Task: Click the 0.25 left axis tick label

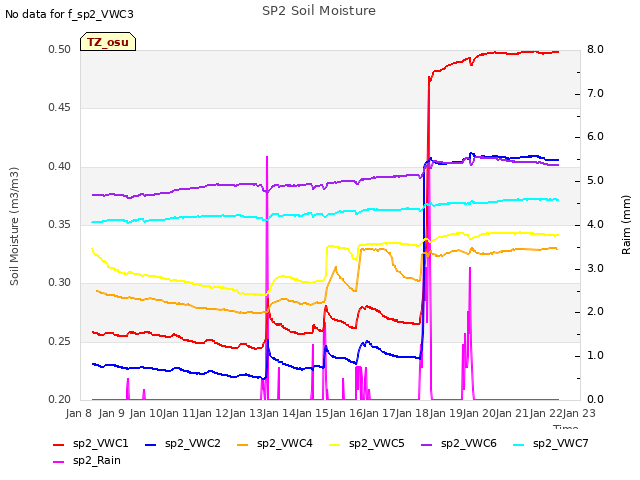Action: [x=60, y=341]
